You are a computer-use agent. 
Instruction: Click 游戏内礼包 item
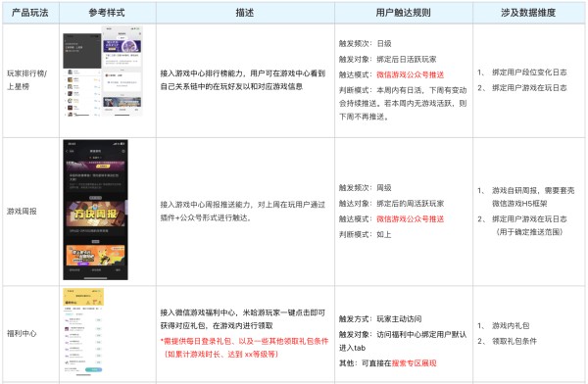point(511,326)
